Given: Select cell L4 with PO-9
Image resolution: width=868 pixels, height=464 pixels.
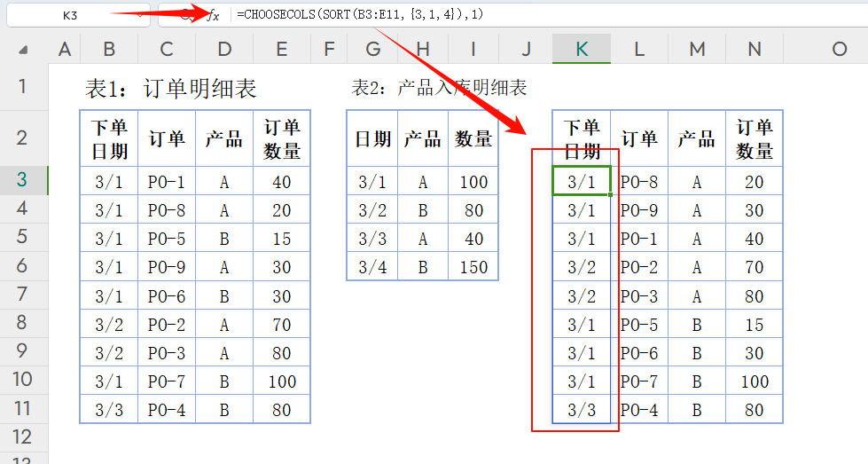Looking at the screenshot, I should tap(639, 209).
